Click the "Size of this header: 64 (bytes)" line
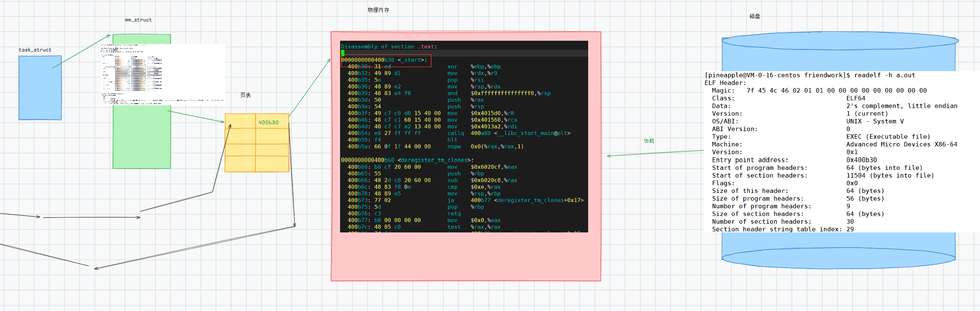The height and width of the screenshot is (311, 980). pos(798,191)
